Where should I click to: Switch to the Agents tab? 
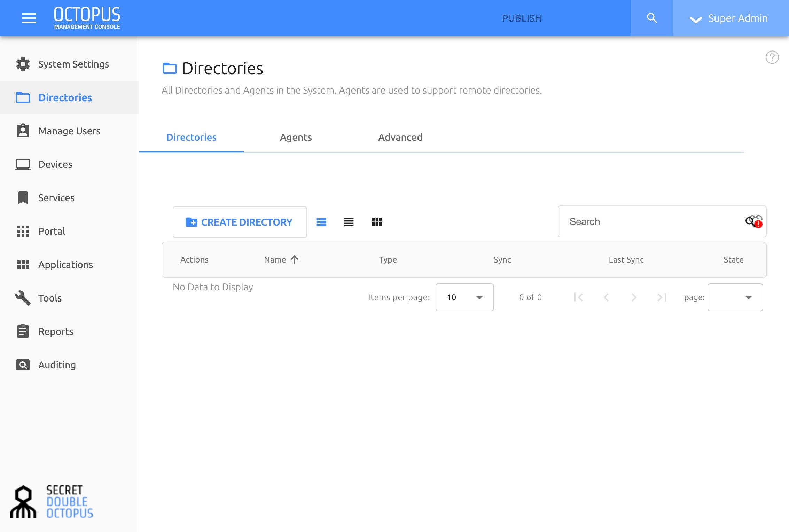pyautogui.click(x=296, y=137)
